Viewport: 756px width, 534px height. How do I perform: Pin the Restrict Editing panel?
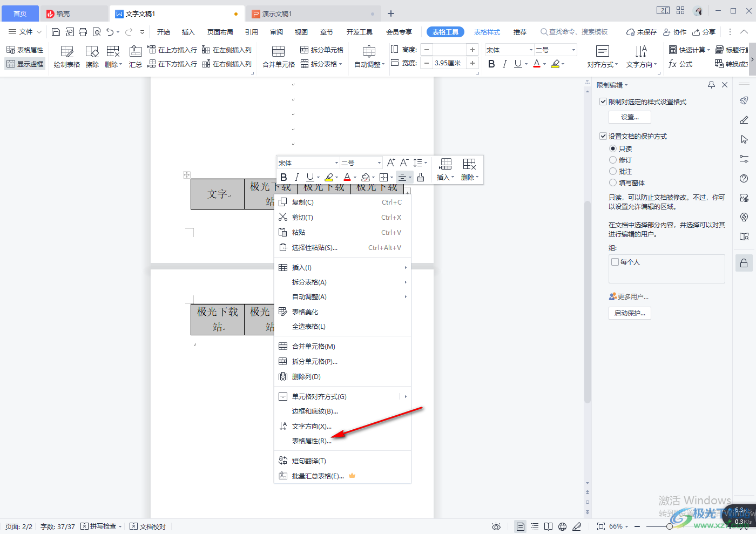click(x=711, y=85)
